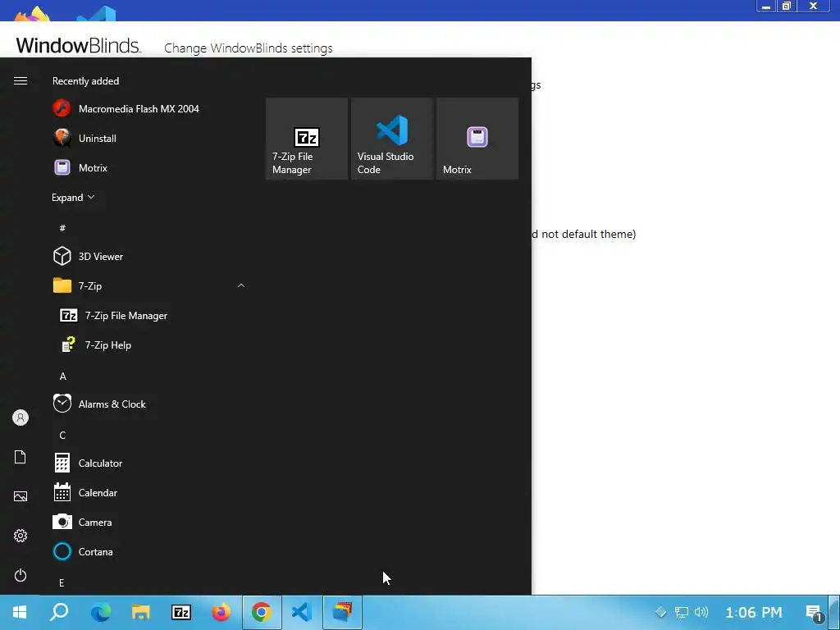Viewport: 840px width, 630px height.
Task: Open 7-Zip from the taskbar
Action: coord(181,612)
